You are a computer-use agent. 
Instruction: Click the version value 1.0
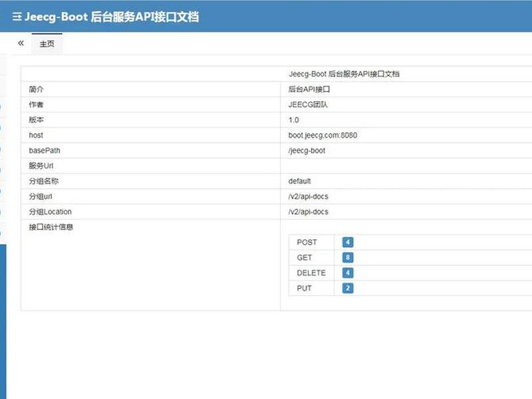click(x=293, y=120)
